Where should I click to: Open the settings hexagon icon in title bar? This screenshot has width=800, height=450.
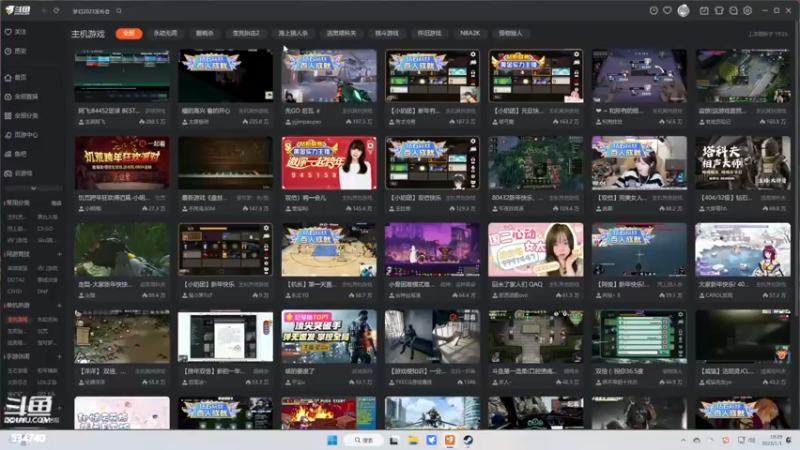tap(747, 11)
